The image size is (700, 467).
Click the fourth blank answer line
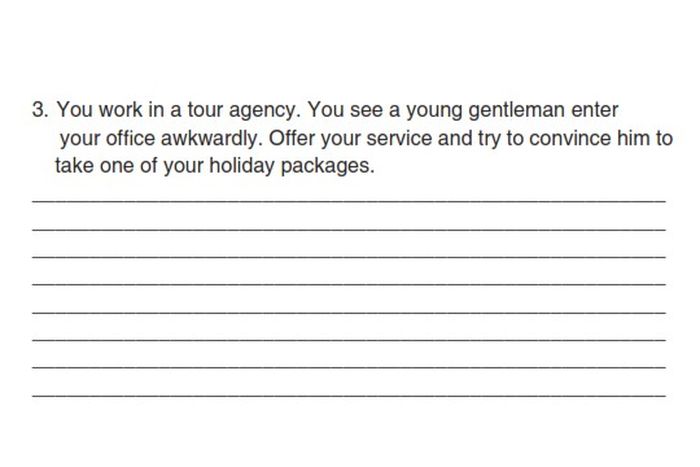pyautogui.click(x=349, y=284)
